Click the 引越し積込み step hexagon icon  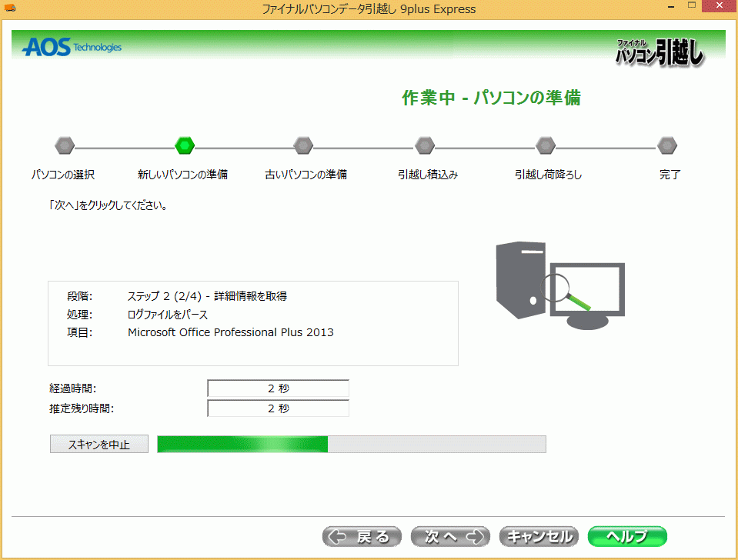[425, 145]
